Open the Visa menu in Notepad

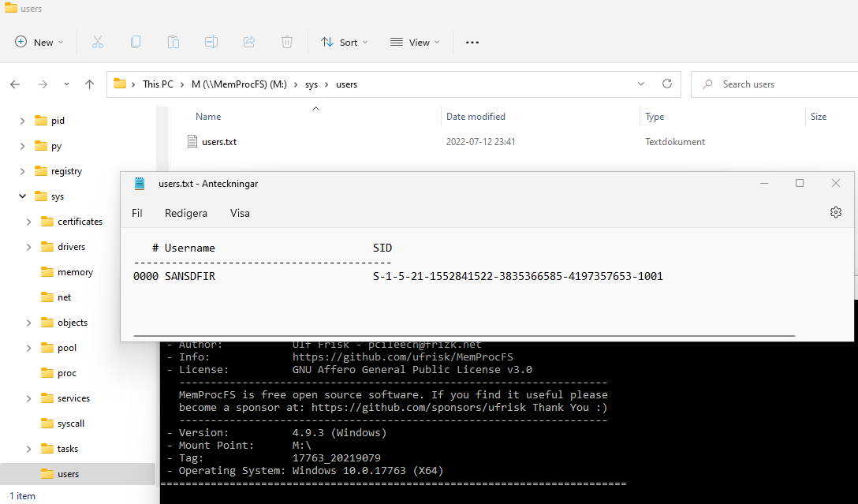(x=240, y=213)
